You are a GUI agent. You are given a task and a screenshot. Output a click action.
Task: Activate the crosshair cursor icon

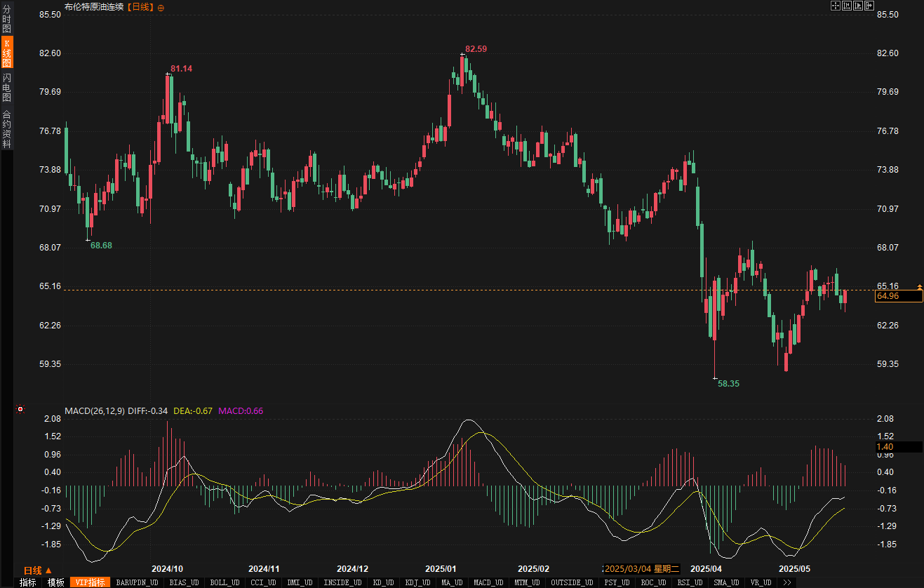836,6
